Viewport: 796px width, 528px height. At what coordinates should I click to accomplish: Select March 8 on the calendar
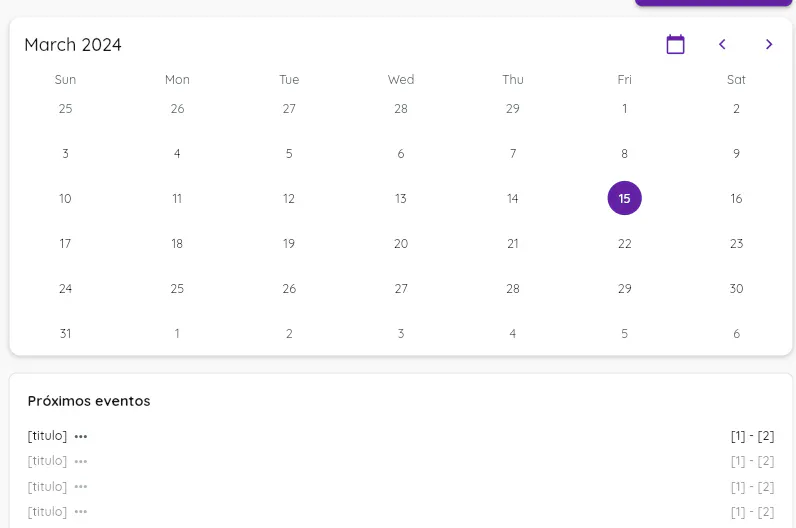coord(625,154)
